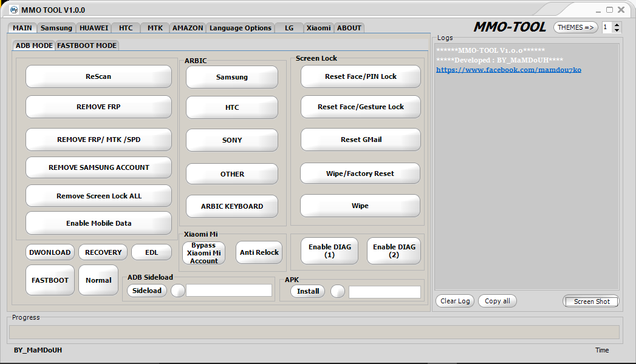The width and height of the screenshot is (636, 364).
Task: Click REMOVE FRP/ MTK /SPD button
Action: pos(98,140)
